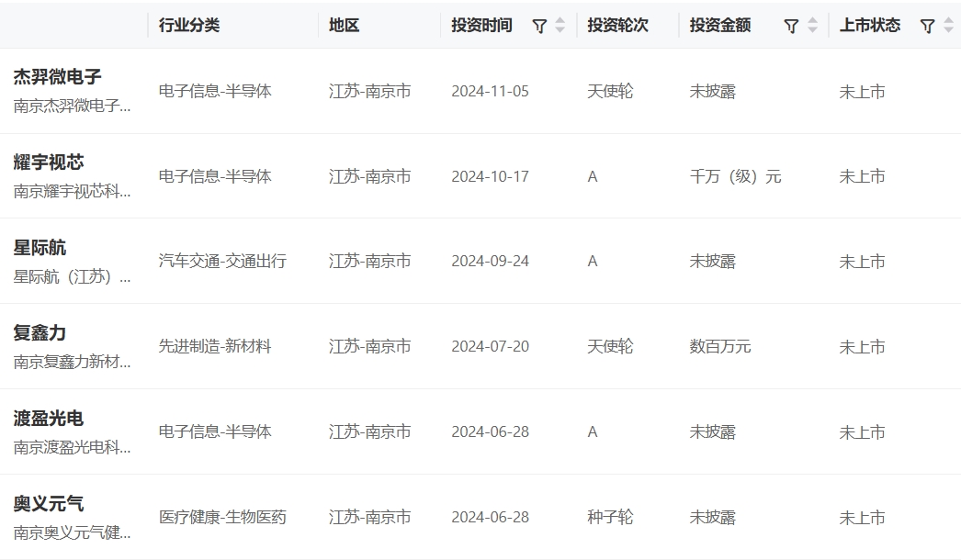Sort by 上市状态 using sort arrows
Screen dimensions: 961x560
coord(948,25)
